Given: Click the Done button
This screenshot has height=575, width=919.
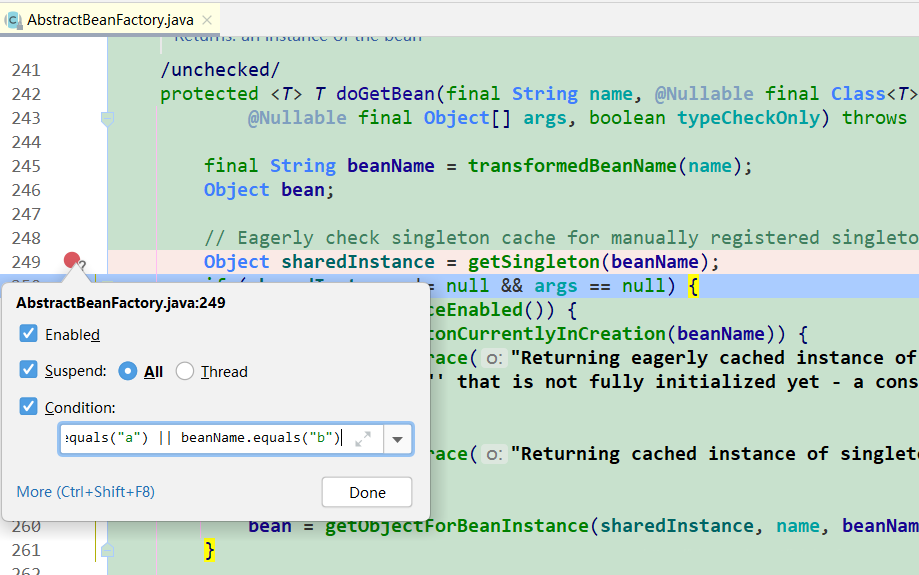Looking at the screenshot, I should tap(367, 492).
